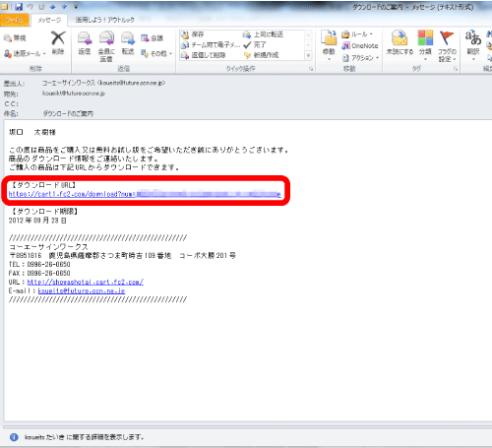
Task: Switch to the Message (メッセージ) tab
Action: pyautogui.click(x=49, y=20)
